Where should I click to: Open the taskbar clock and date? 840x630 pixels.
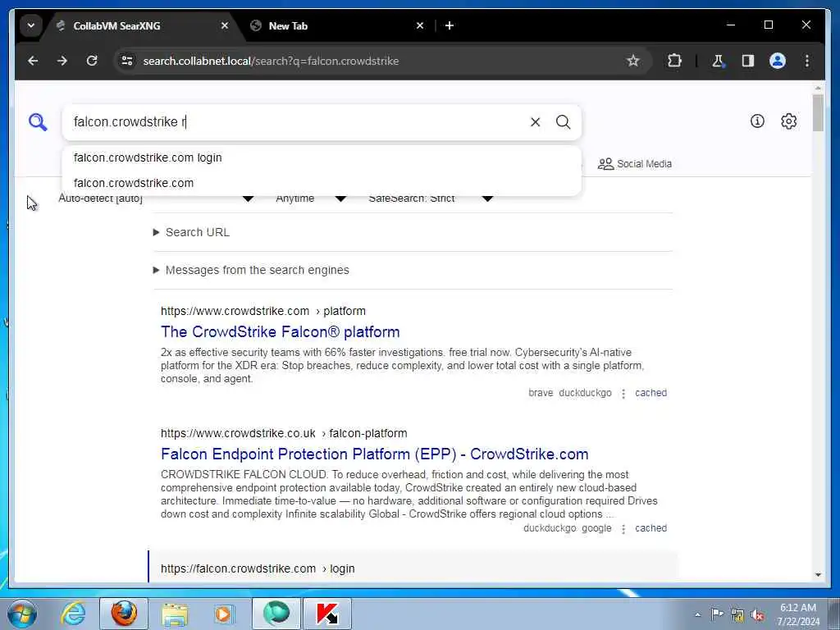click(798, 614)
